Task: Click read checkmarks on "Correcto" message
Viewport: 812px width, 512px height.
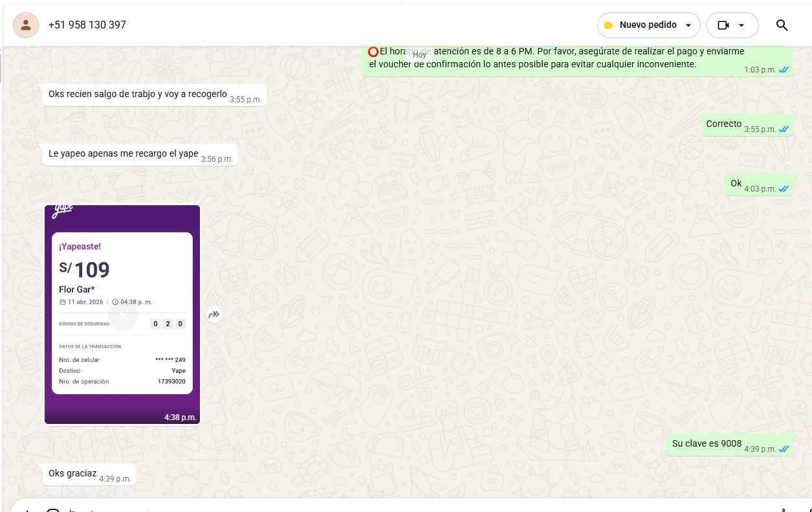Action: click(784, 129)
